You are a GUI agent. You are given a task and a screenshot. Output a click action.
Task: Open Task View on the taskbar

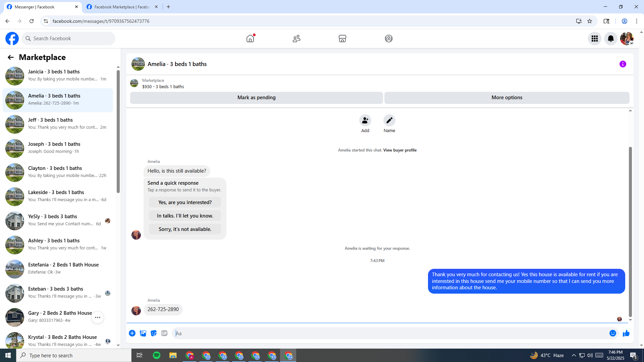click(140, 355)
